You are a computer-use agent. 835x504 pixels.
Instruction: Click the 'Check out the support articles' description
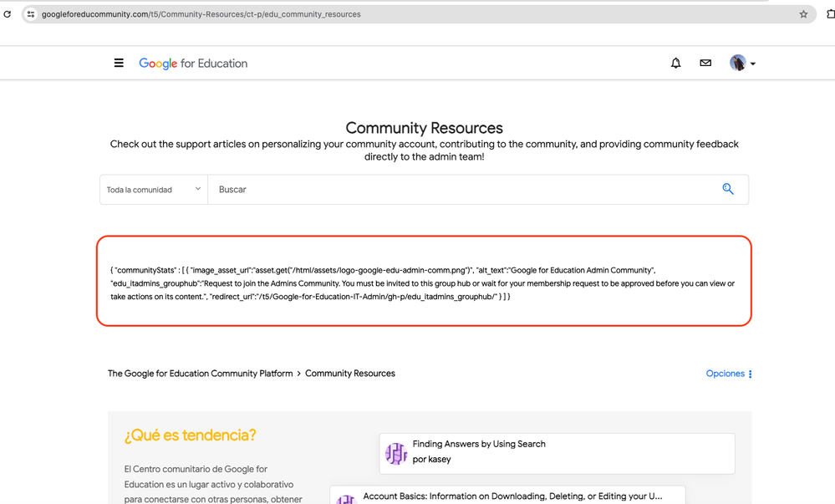(x=425, y=150)
